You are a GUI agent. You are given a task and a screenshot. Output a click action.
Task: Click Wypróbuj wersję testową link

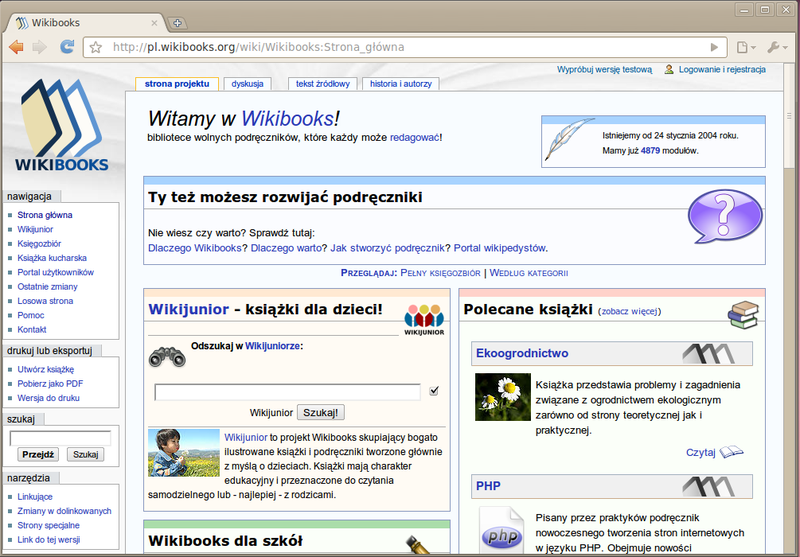click(605, 69)
